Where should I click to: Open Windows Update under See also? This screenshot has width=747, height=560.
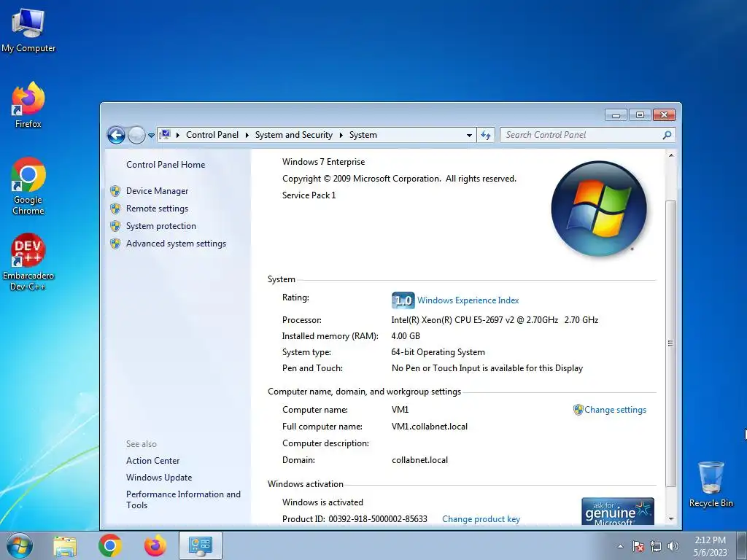pos(158,478)
